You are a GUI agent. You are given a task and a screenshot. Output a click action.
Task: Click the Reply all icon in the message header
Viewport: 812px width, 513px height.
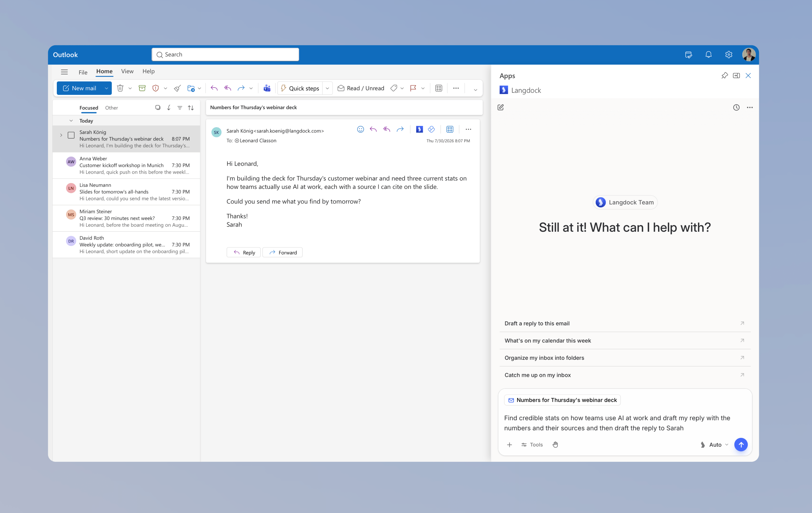(x=387, y=129)
